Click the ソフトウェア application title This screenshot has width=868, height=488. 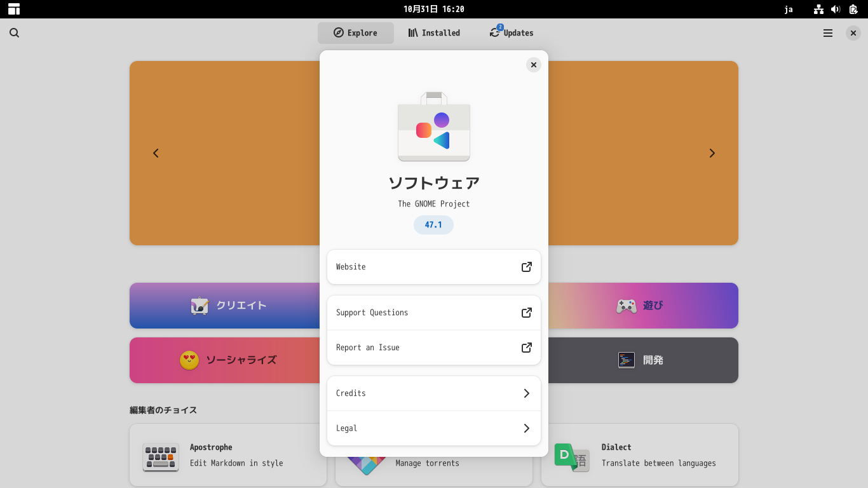click(x=434, y=183)
